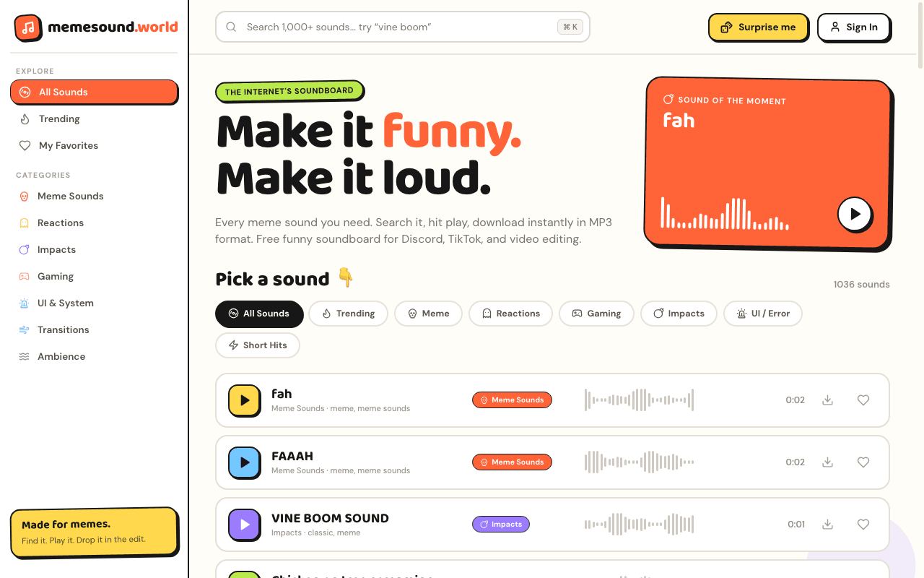The image size is (924, 578).
Task: Open Reactions category in sidebar
Action: [94, 223]
